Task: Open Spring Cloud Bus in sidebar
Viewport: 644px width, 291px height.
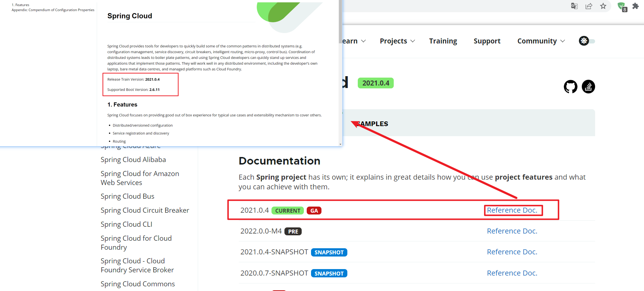Action: [127, 196]
